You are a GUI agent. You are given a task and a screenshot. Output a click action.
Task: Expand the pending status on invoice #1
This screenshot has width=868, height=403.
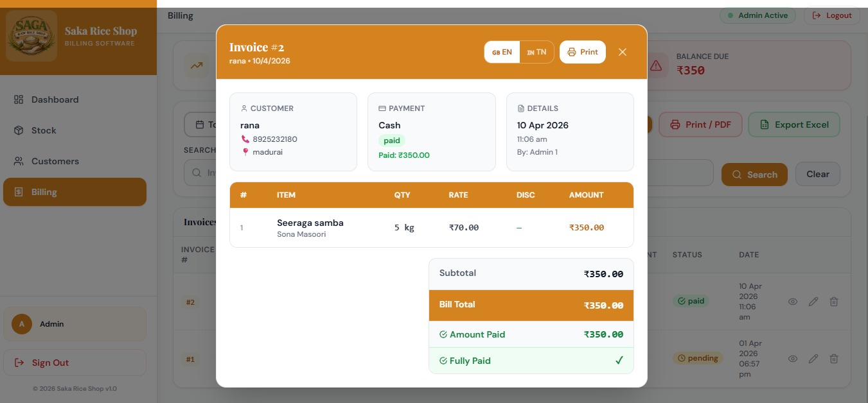[x=698, y=358]
